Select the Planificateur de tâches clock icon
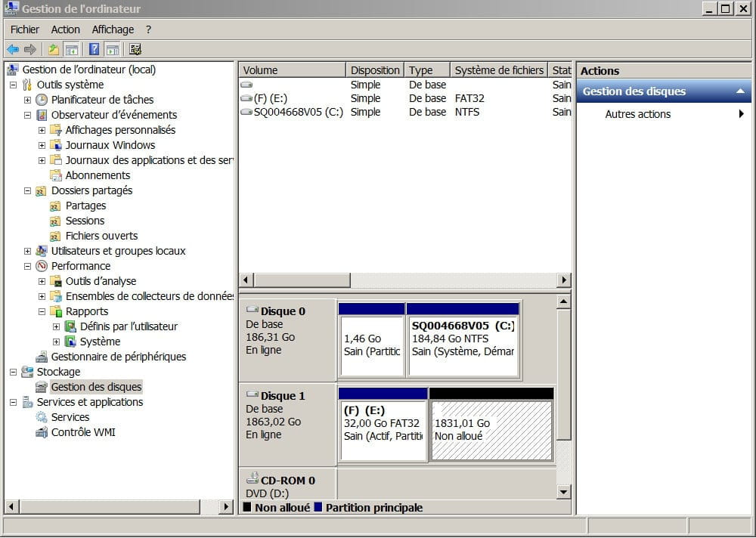 42,100
